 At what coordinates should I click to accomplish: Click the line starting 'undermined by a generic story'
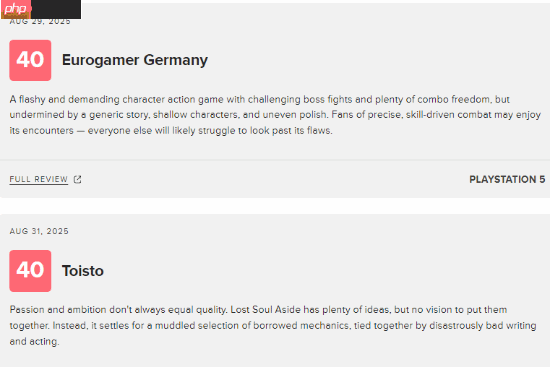pos(275,115)
